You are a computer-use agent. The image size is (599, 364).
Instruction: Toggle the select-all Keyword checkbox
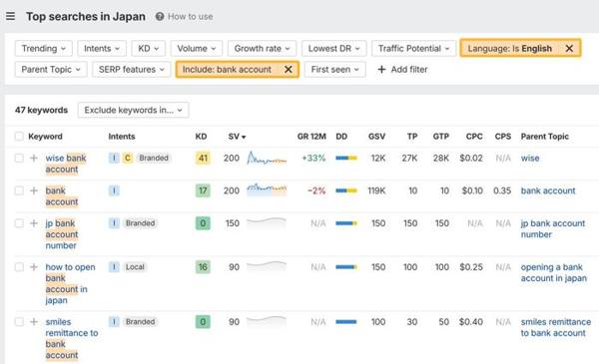point(19,137)
